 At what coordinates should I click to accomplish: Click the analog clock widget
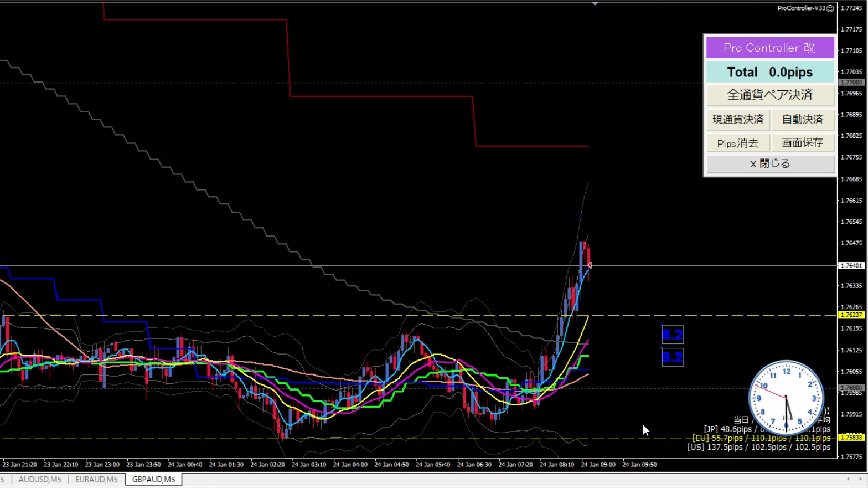(x=786, y=397)
